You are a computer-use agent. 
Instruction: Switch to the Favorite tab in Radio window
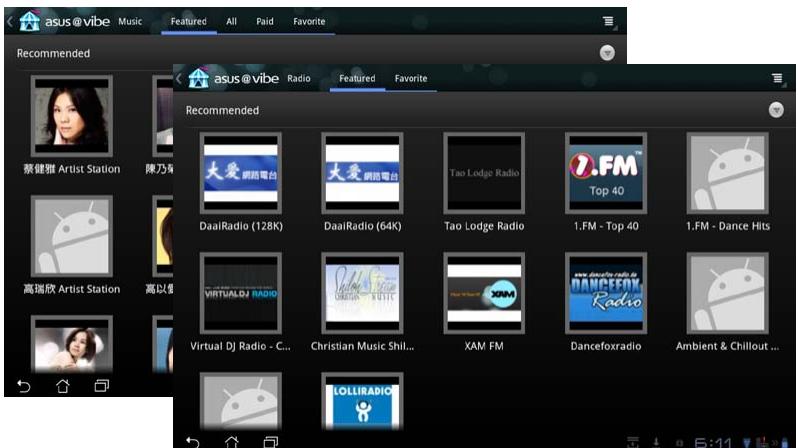click(411, 78)
